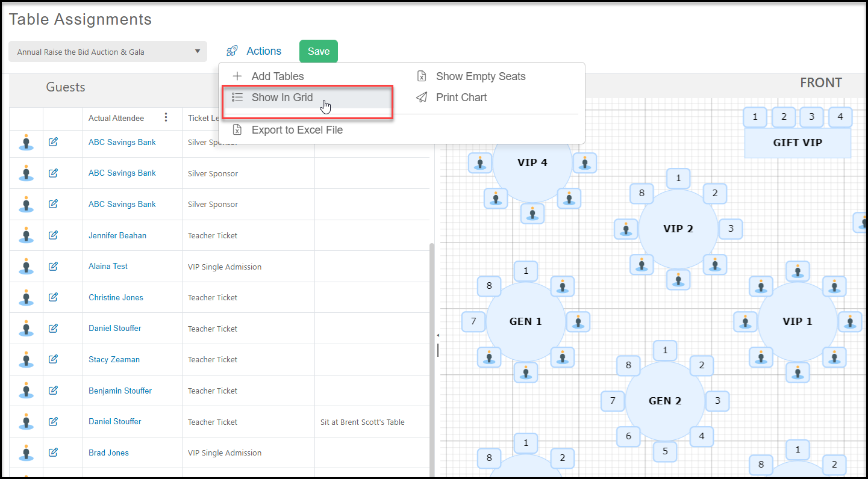Select the GEN 1 round table
Viewport: 868px width, 479px height.
point(526,321)
